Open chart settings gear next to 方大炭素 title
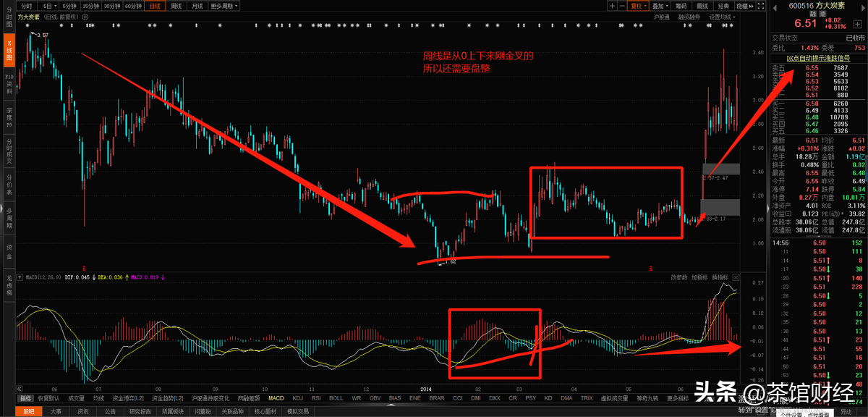Viewport: 868px width, 417px height. pyautogui.click(x=86, y=15)
